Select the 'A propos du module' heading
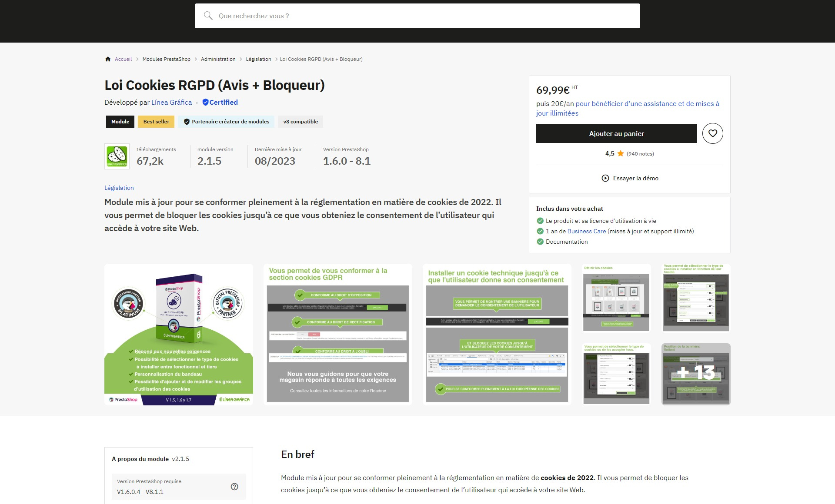The width and height of the screenshot is (835, 504). pos(140,459)
